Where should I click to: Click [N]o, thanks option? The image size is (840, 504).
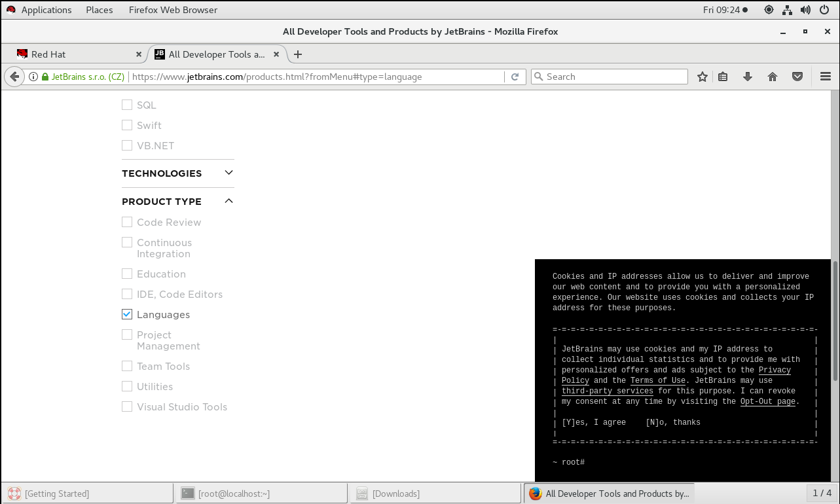(673, 422)
